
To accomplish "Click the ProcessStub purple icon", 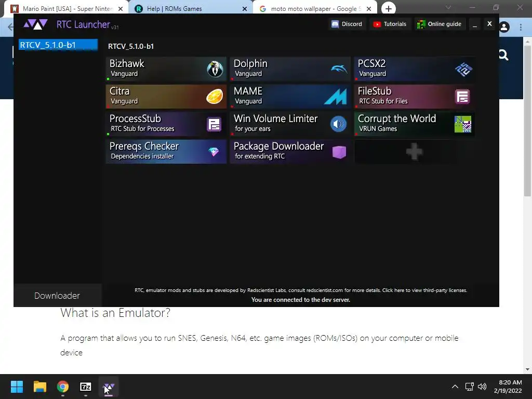I will coord(214,124).
